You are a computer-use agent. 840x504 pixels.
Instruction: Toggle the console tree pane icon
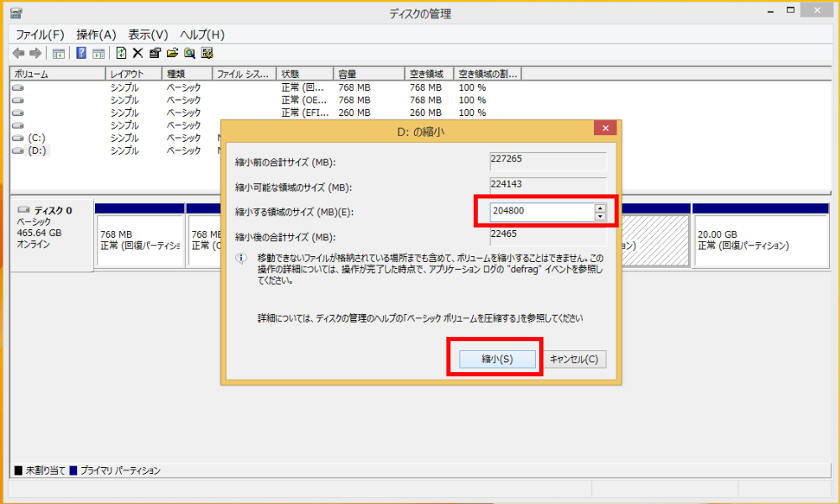(x=60, y=52)
